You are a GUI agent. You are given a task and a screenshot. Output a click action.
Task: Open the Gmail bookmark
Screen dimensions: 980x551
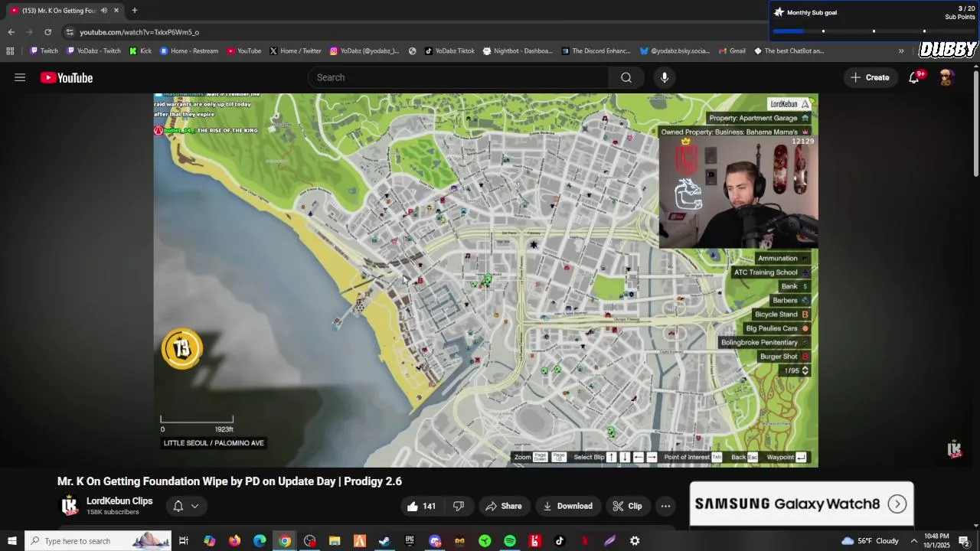coord(732,51)
